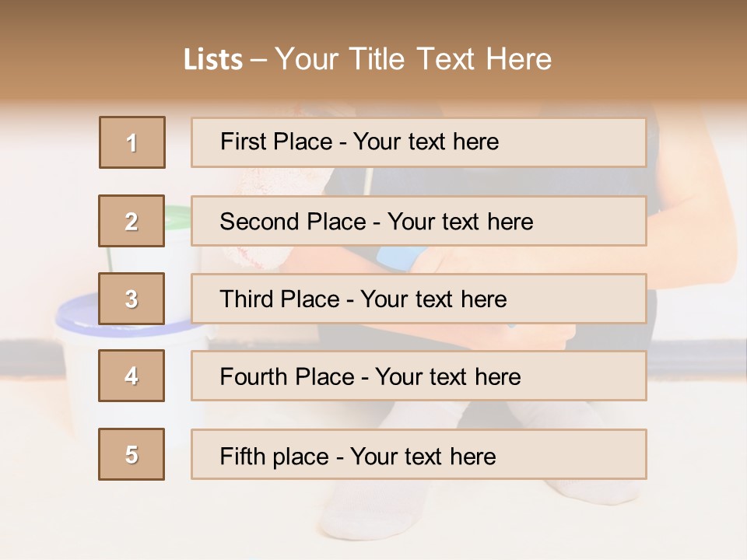Select the number 4 square
This screenshot has height=560, width=747.
[x=132, y=376]
